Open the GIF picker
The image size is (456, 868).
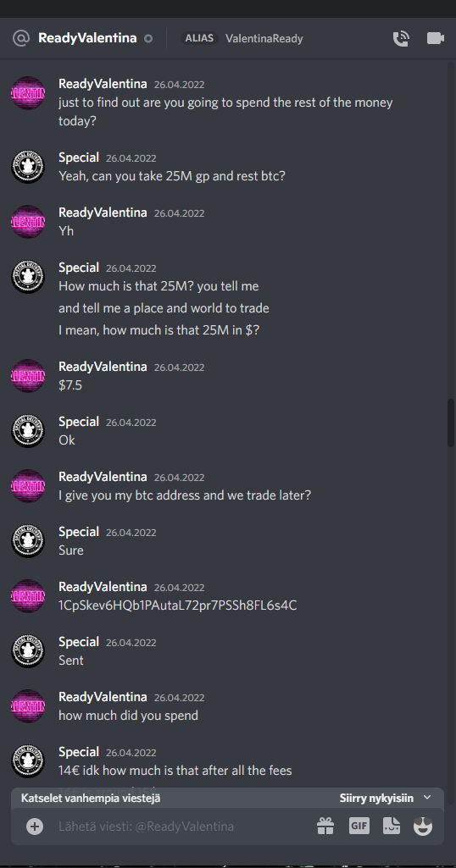pos(359,827)
